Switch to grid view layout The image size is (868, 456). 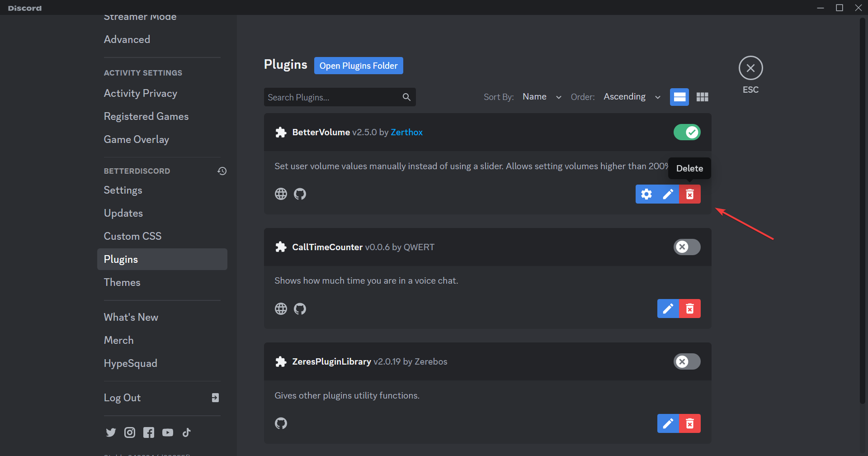click(703, 97)
